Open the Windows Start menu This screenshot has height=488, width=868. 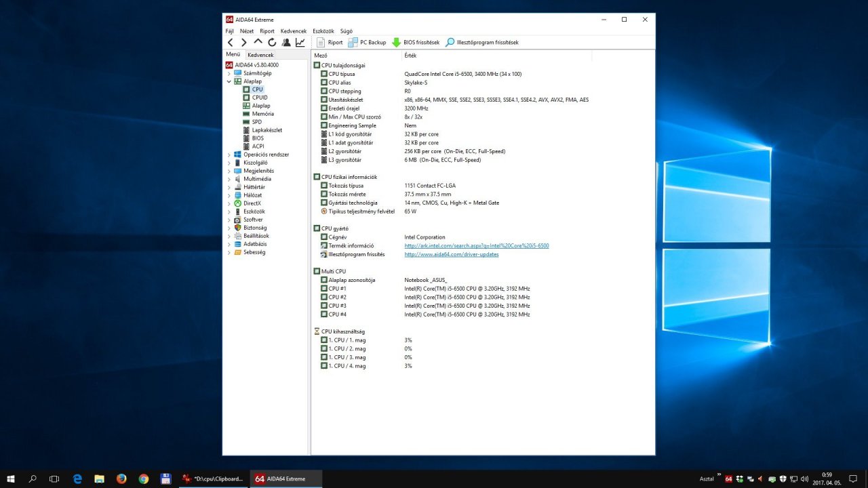(x=11, y=479)
